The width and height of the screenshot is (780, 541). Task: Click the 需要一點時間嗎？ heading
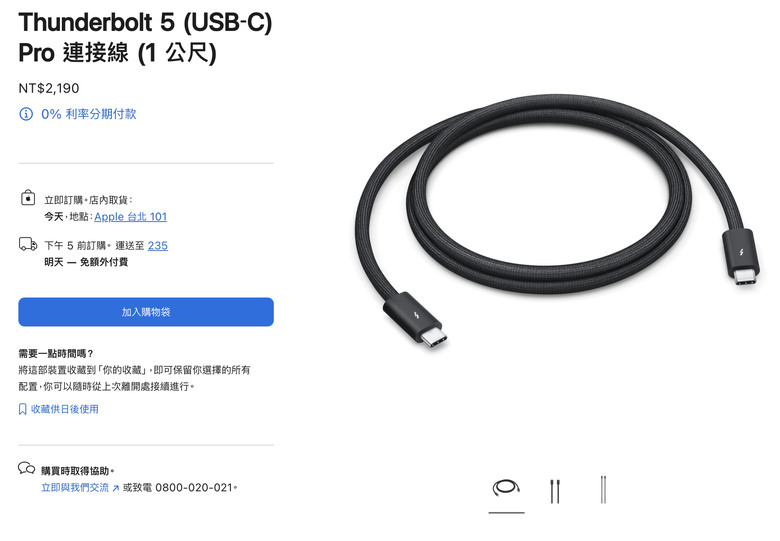[x=56, y=354]
